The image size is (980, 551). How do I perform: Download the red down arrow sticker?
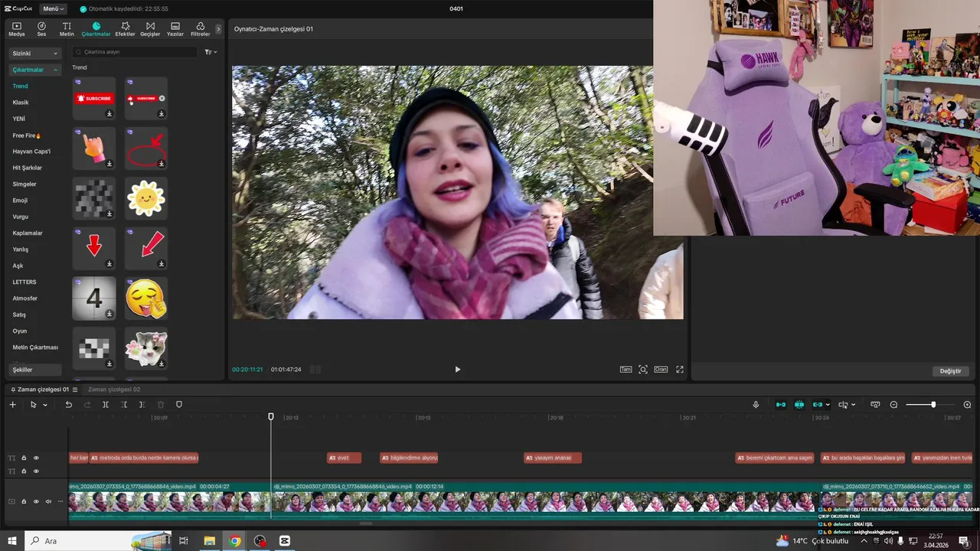tap(109, 264)
